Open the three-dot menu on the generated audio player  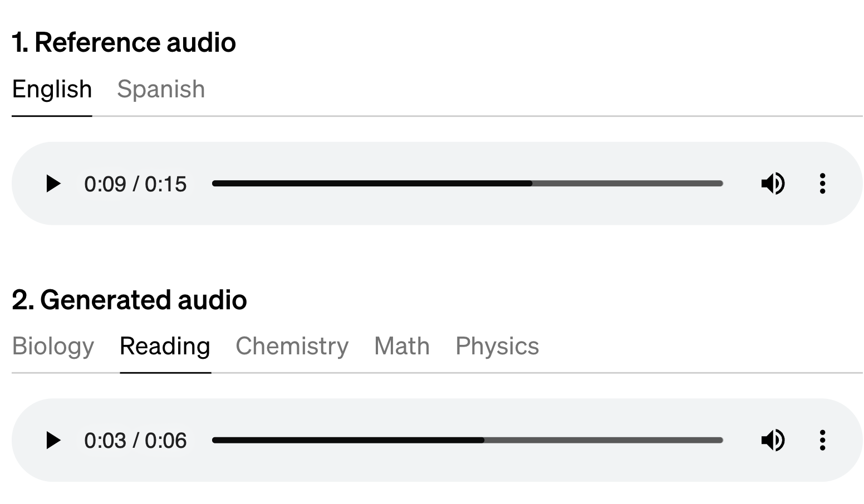822,440
